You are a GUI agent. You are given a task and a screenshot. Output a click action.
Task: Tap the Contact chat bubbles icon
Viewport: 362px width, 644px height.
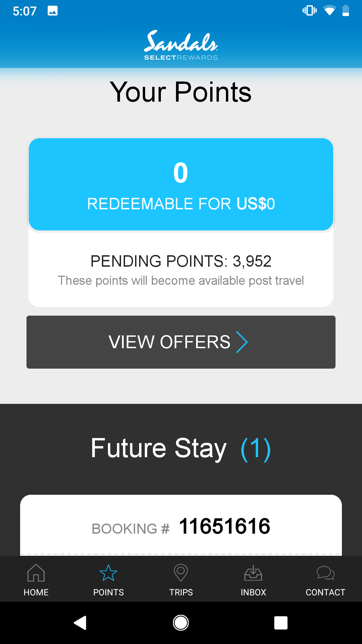point(325,573)
